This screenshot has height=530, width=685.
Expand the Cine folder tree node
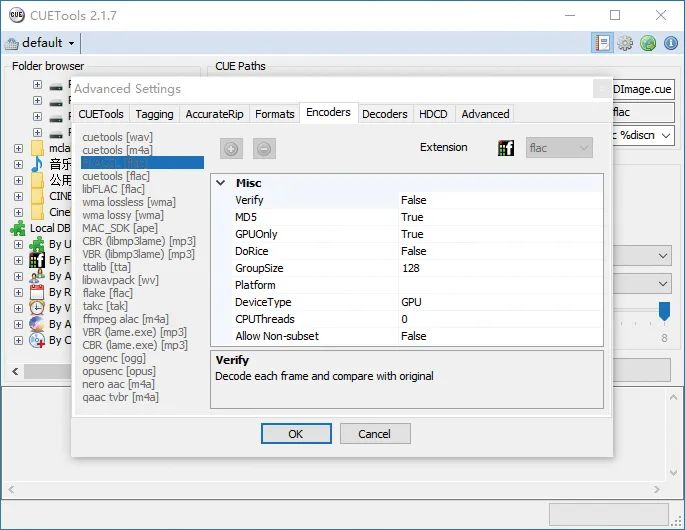pos(18,212)
